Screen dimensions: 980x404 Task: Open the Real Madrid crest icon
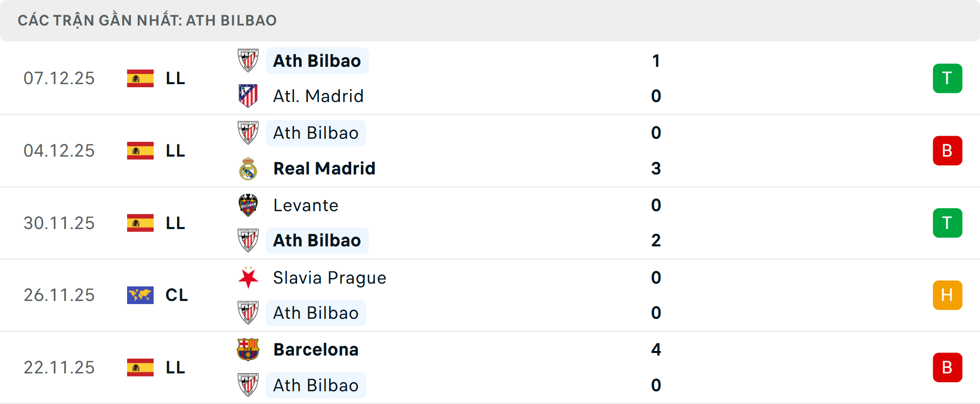tap(249, 168)
